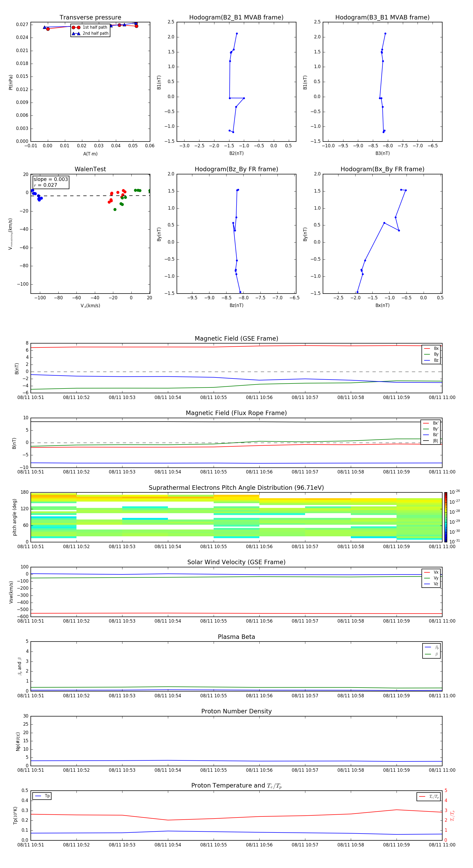Click the pitch angle colorbar

[x=445, y=517]
